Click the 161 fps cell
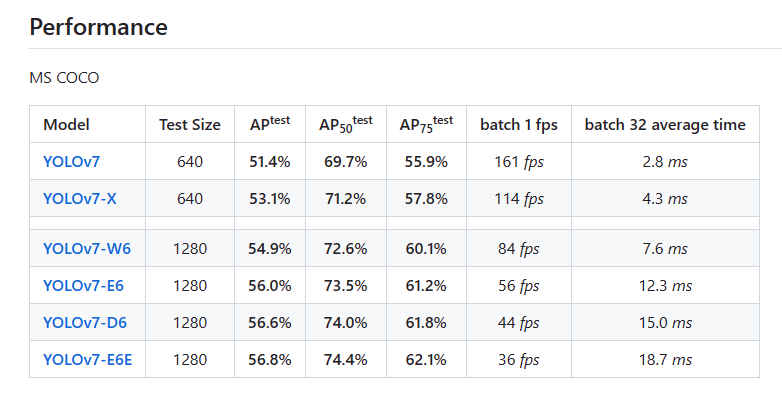 coord(519,162)
